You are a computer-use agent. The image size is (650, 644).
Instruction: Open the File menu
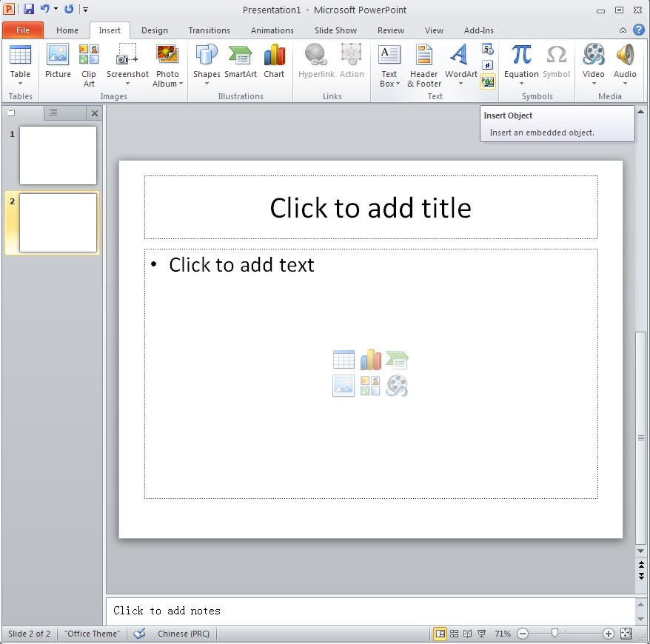(x=23, y=30)
